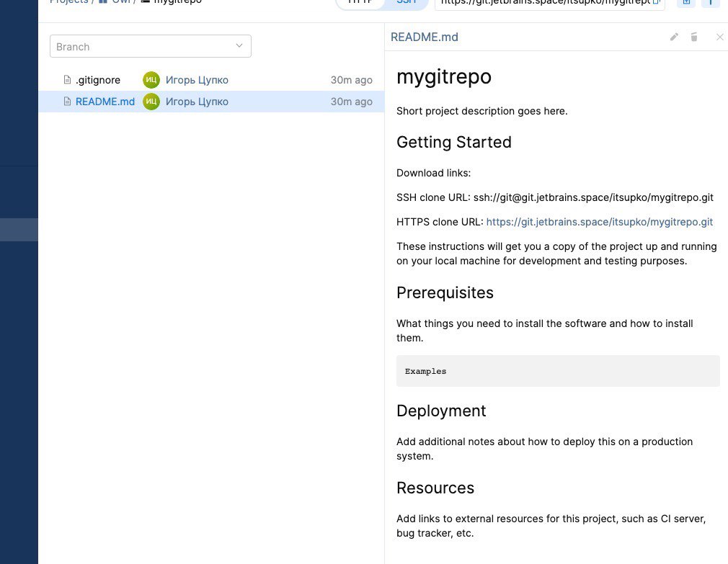Screen dimensions: 728x564
Task: Click the README.md title in the preview header
Action: (x=425, y=37)
